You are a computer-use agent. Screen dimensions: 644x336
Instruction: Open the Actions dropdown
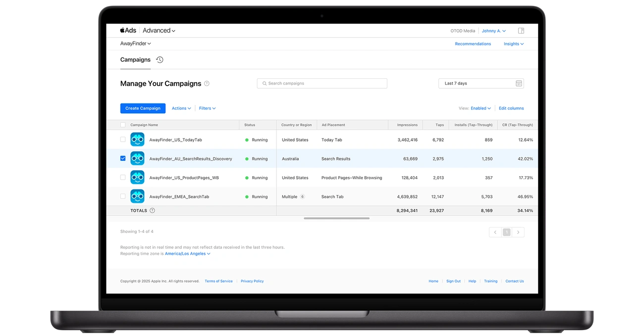181,108
